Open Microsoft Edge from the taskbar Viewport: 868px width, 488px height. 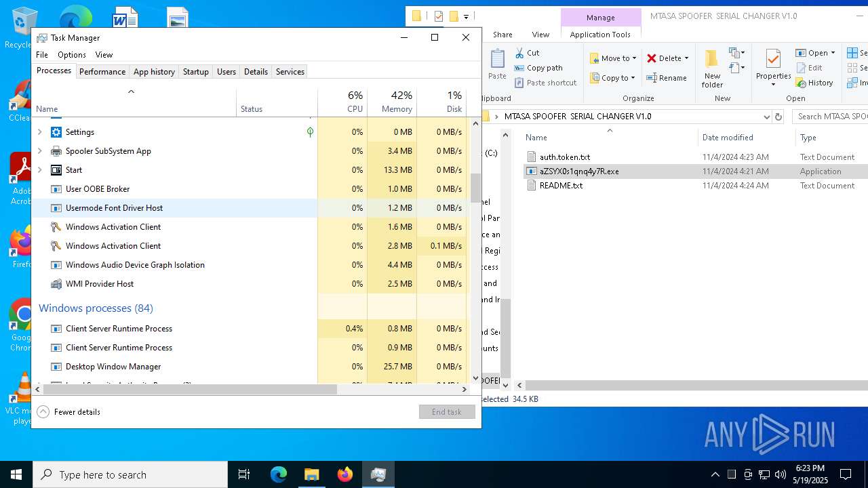[x=279, y=474]
